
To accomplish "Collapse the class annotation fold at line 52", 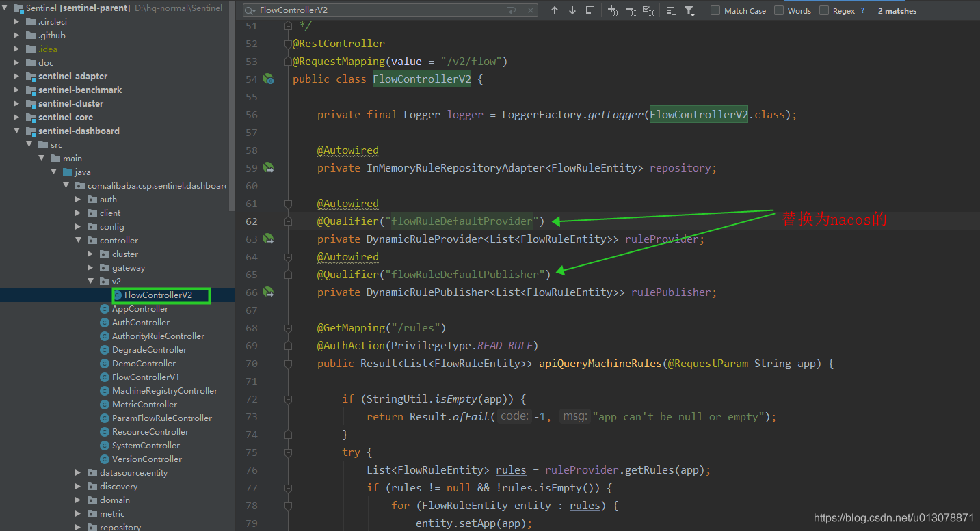I will point(288,44).
